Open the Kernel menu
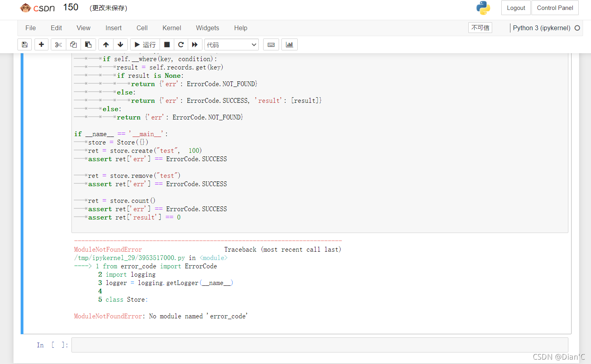The height and width of the screenshot is (364, 591). point(172,28)
